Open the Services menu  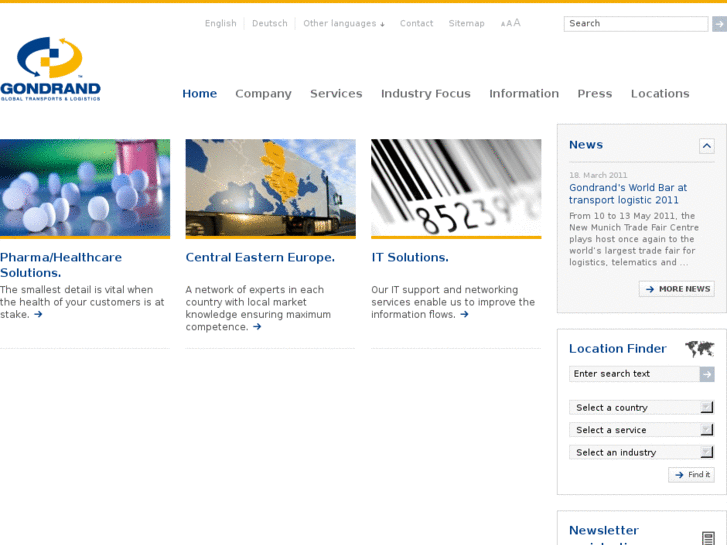click(336, 94)
